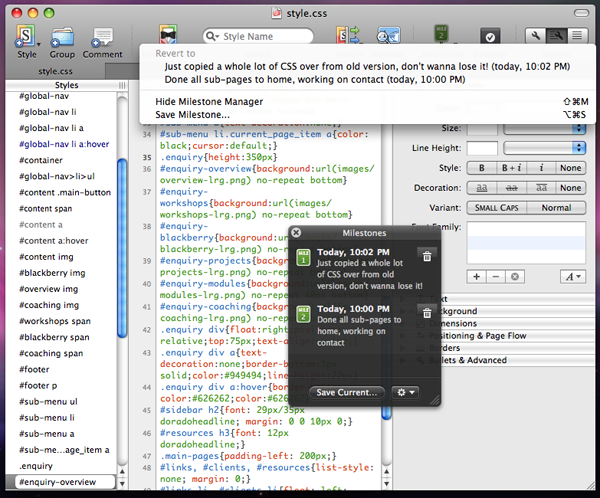Close the Milestones panel
The image size is (600, 498).
pos(296,232)
